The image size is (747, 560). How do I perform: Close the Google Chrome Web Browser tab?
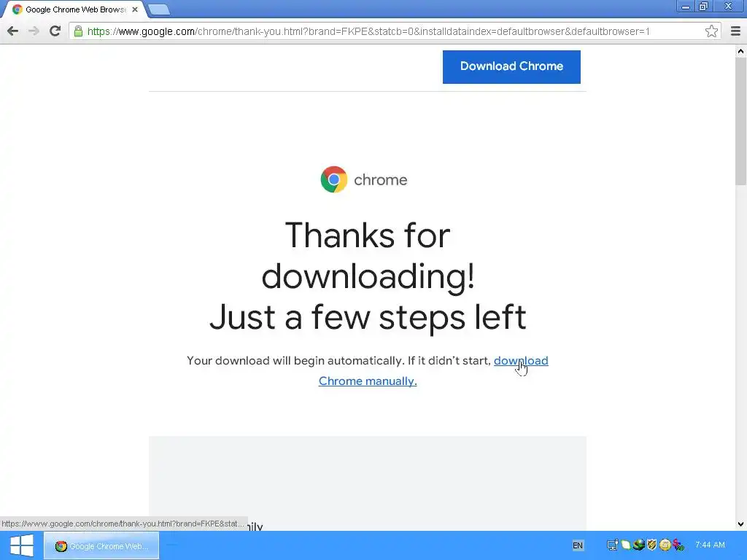135,9
